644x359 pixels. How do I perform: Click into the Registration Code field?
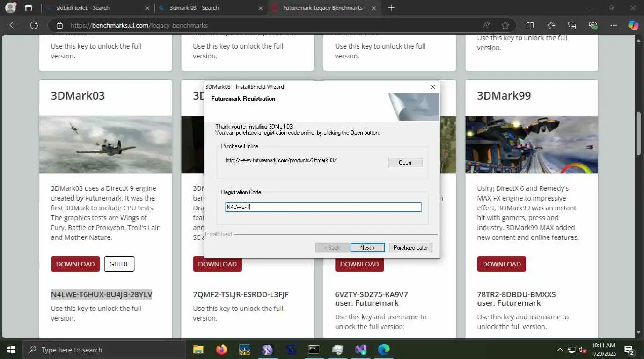[323, 207]
